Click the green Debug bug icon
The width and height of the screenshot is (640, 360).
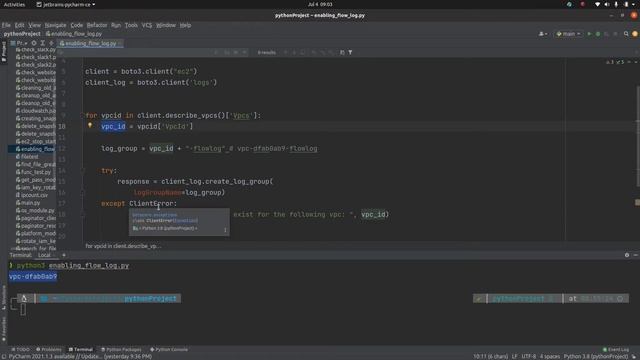598,34
